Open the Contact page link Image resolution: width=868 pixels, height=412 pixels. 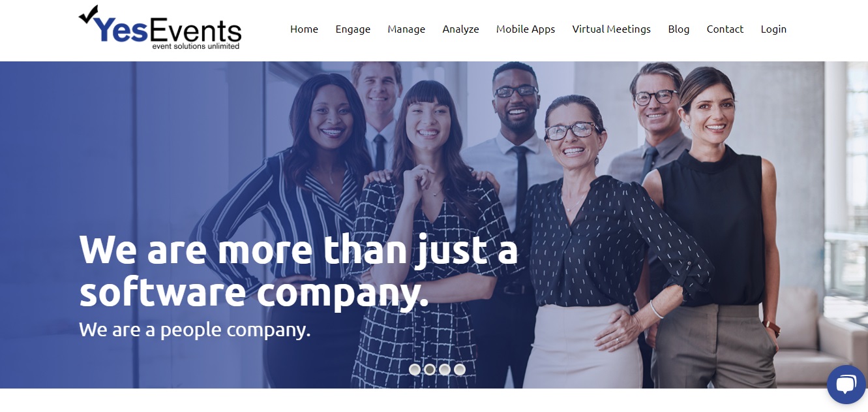click(x=725, y=29)
